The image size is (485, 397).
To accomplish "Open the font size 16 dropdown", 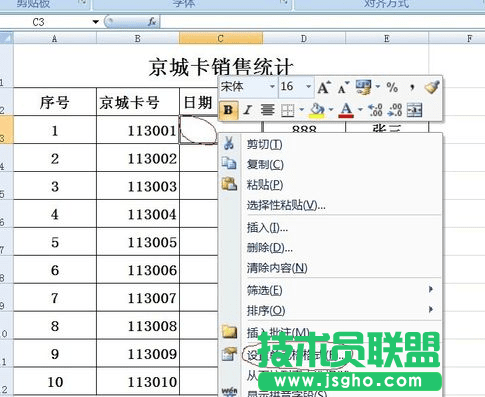I will click(309, 87).
